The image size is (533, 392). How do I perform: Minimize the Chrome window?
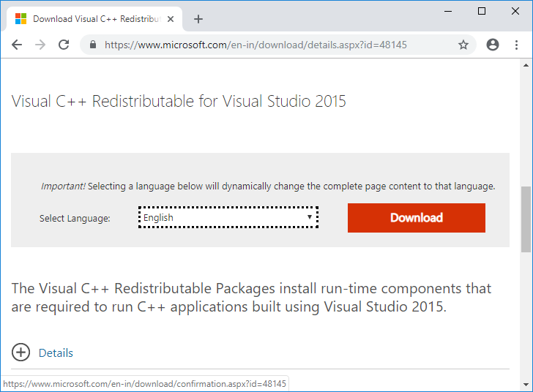[447, 11]
